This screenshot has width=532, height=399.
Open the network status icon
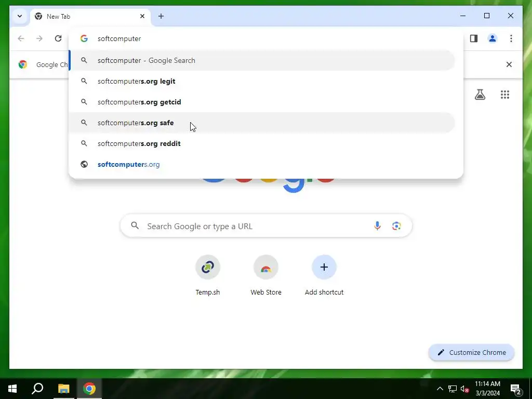click(453, 389)
